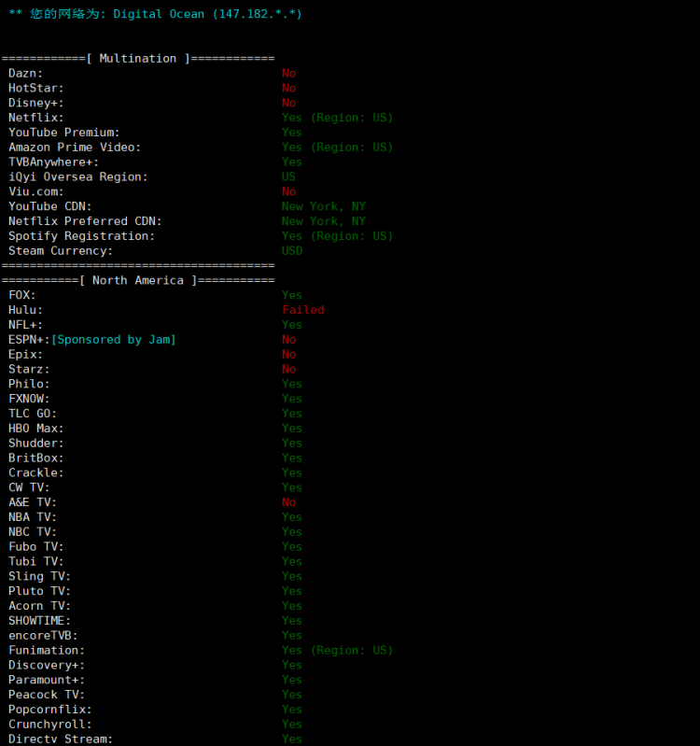Click the YouTube CDN: label
Screen dimensions: 700x746
50,206
